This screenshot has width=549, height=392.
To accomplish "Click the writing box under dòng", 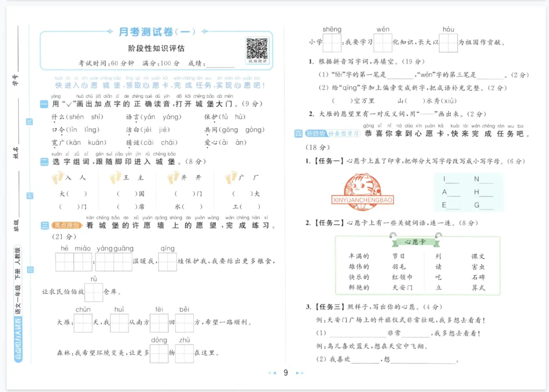I will 159,353.
